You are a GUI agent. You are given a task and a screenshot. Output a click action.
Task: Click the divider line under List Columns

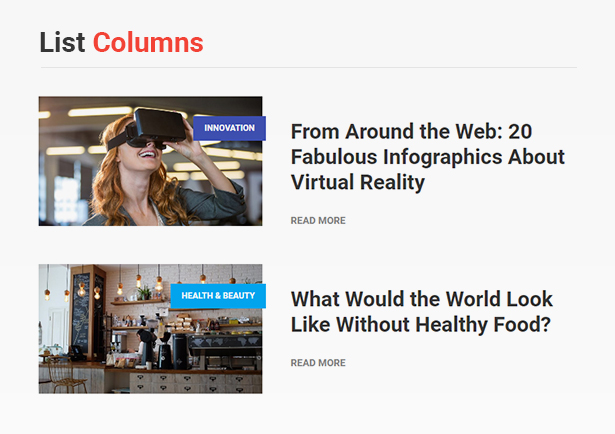[x=309, y=67]
